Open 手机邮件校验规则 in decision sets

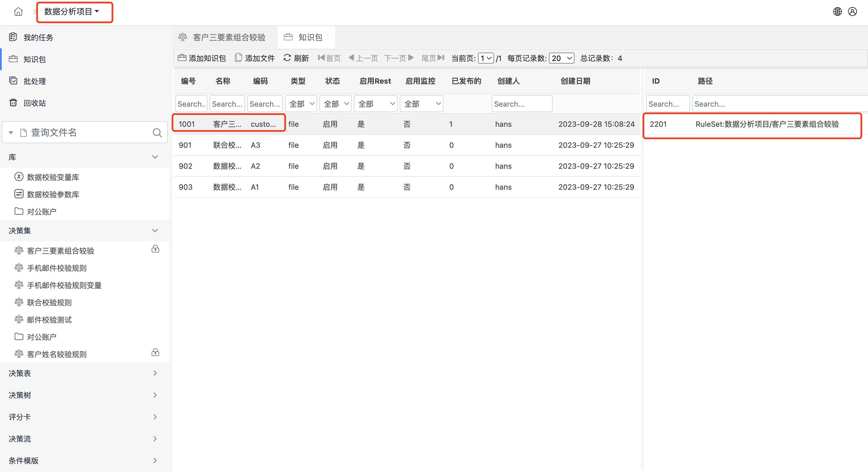pos(57,268)
